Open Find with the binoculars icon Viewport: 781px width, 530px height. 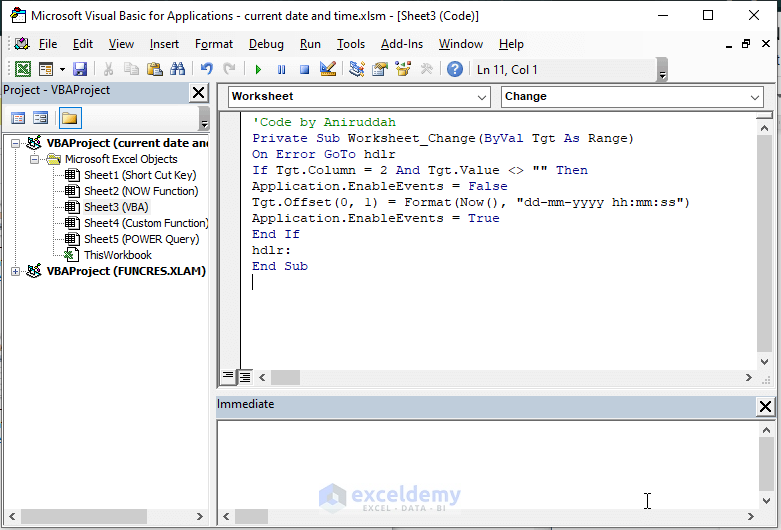(x=177, y=69)
